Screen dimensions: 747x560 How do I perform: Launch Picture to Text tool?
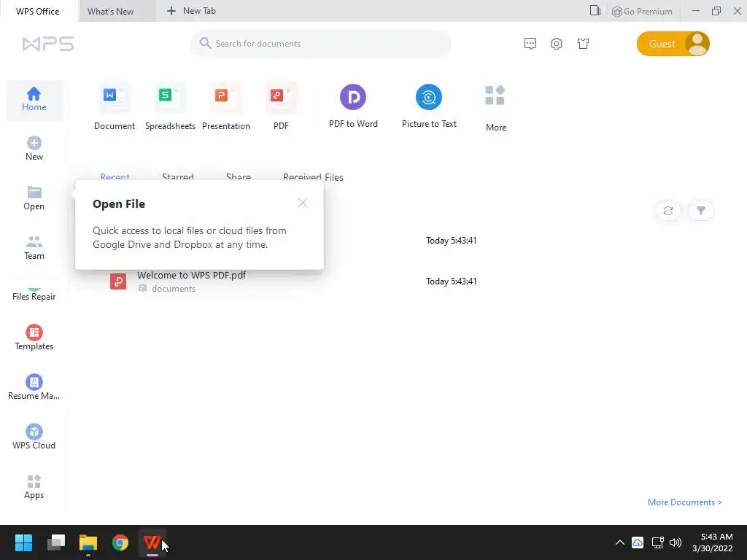pyautogui.click(x=429, y=106)
